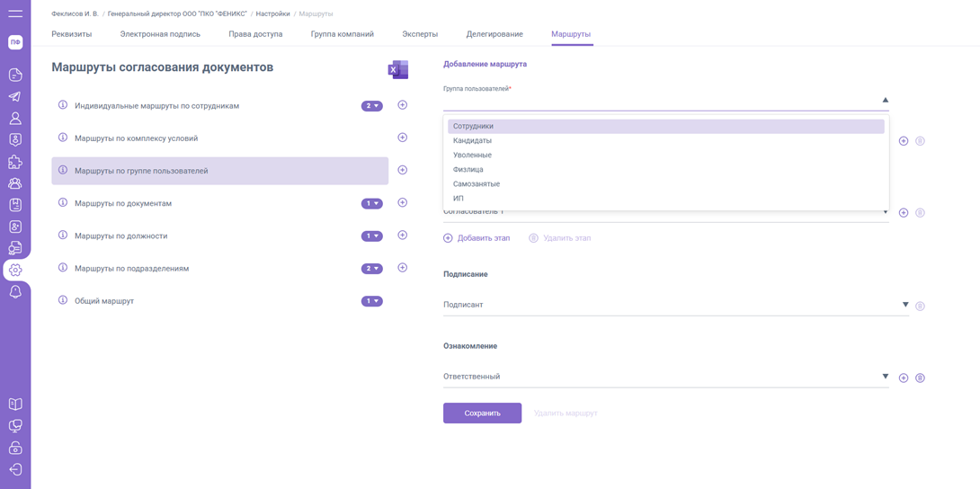
Task: Open the notifications bell in sidebar
Action: 15,292
